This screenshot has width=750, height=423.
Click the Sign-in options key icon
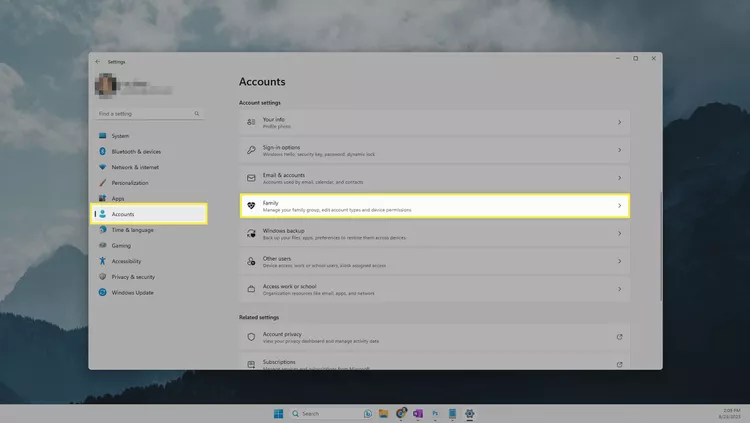pos(252,150)
